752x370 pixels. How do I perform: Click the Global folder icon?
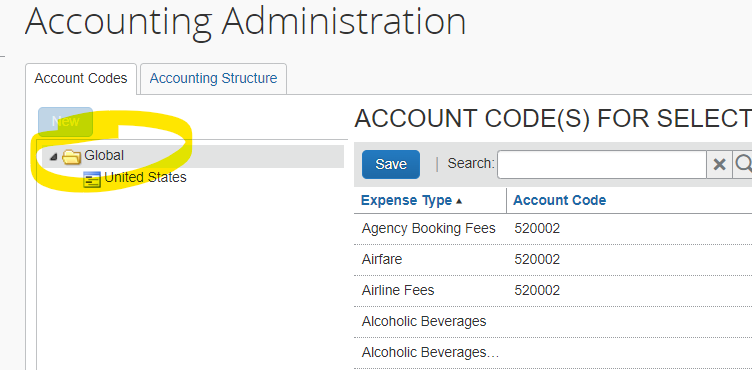click(71, 156)
